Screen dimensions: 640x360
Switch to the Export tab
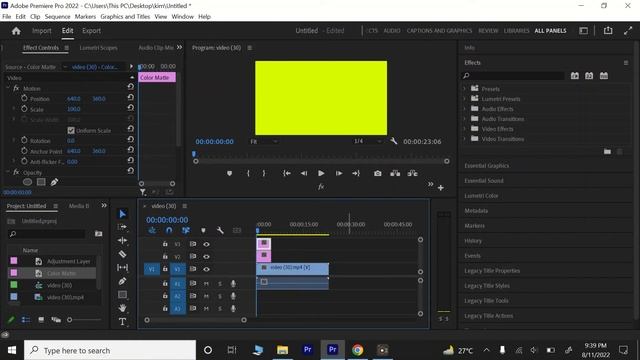coord(91,31)
